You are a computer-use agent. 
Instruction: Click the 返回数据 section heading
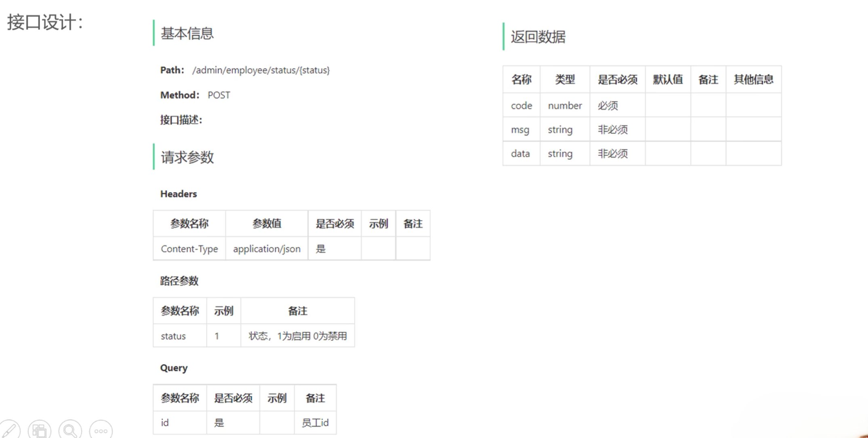[x=538, y=37]
